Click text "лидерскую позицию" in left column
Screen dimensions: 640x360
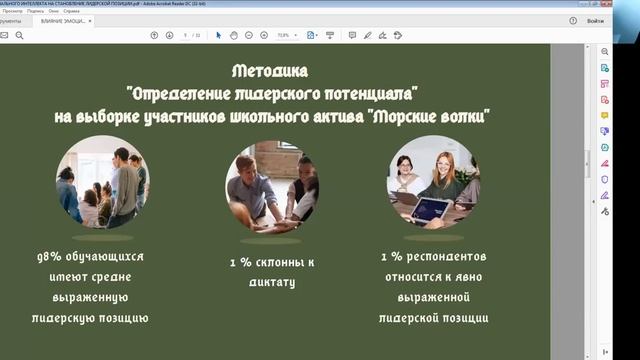(x=90, y=318)
